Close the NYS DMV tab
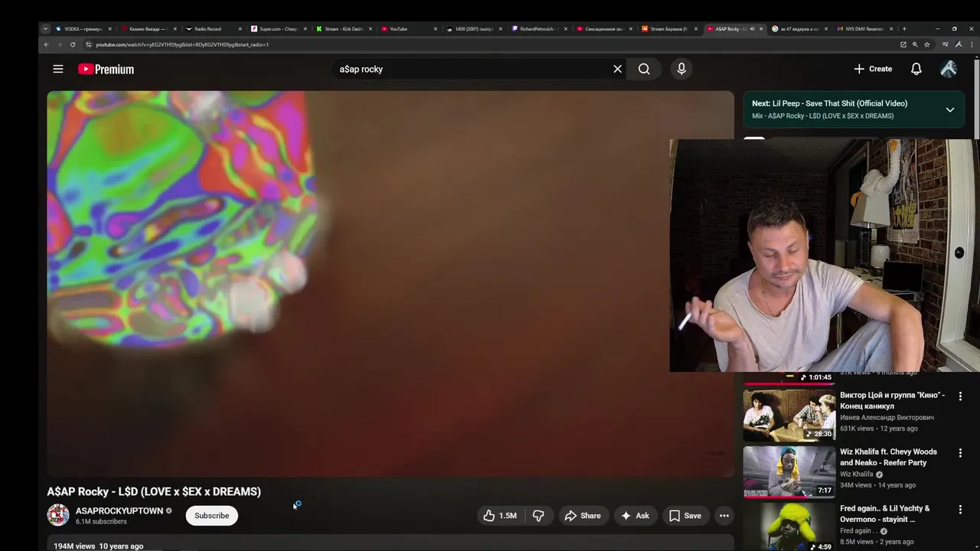This screenshot has width=980, height=551. click(891, 28)
